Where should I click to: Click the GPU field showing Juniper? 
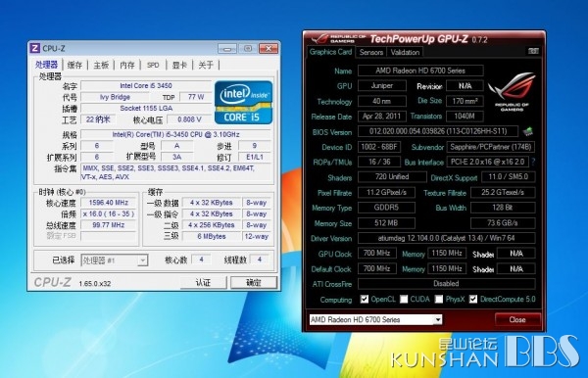(x=382, y=86)
